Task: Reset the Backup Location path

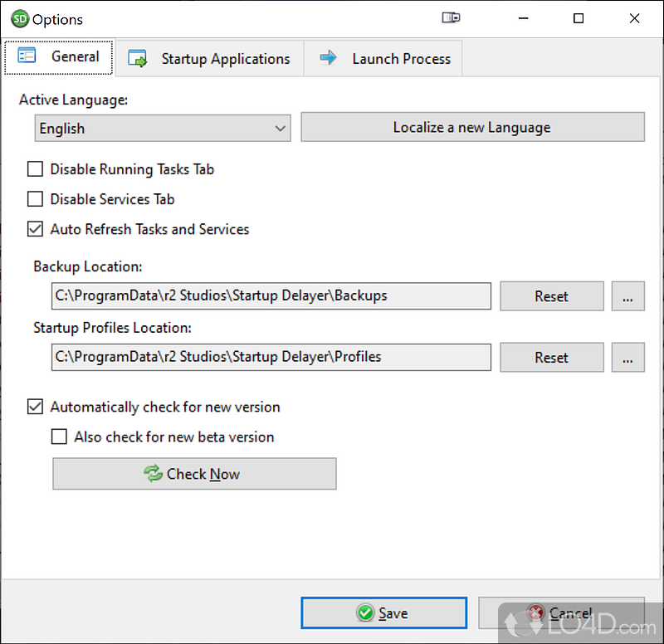Action: coord(551,296)
